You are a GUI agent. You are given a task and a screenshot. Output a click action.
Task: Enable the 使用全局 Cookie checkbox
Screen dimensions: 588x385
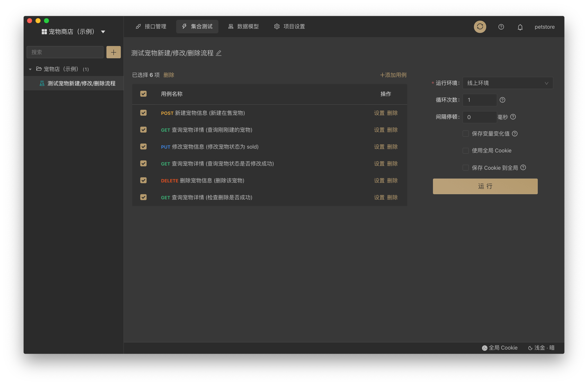465,151
